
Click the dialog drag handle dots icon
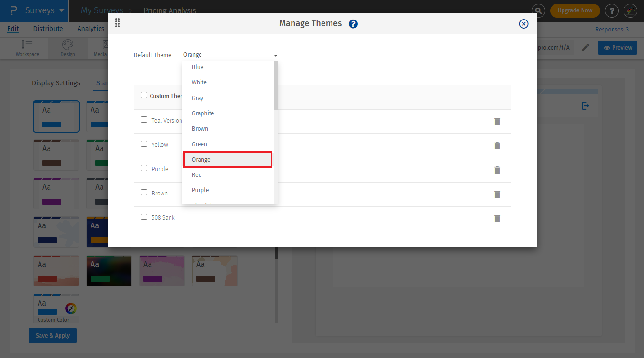[117, 23]
